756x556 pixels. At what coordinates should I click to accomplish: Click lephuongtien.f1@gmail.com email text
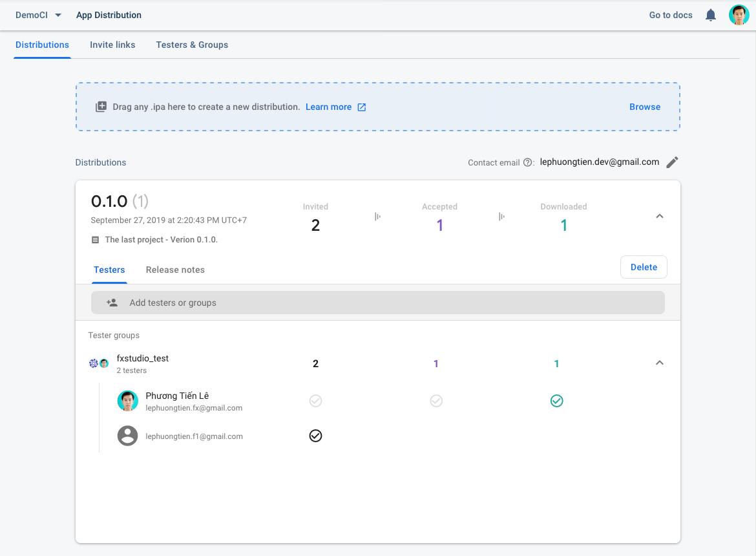pyautogui.click(x=194, y=436)
